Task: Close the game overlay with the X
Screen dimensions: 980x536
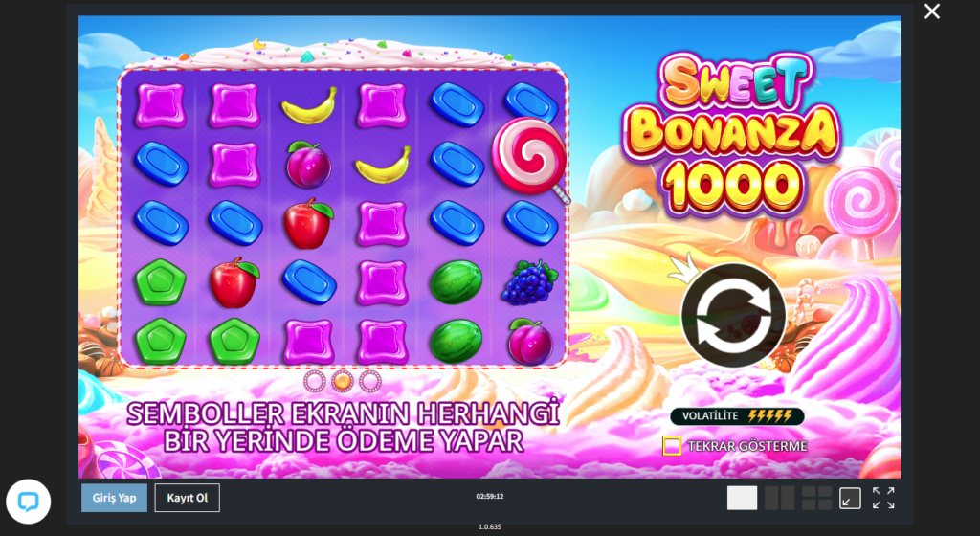Action: [x=932, y=11]
